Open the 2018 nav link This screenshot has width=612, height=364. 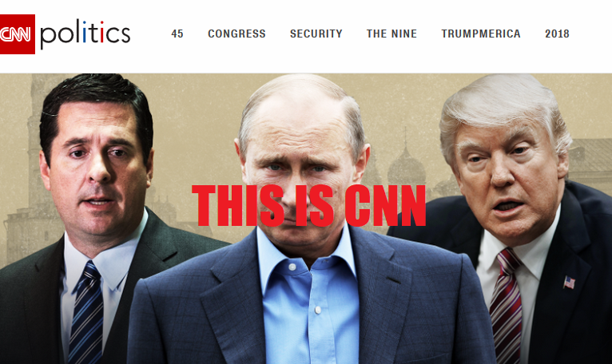(x=557, y=34)
